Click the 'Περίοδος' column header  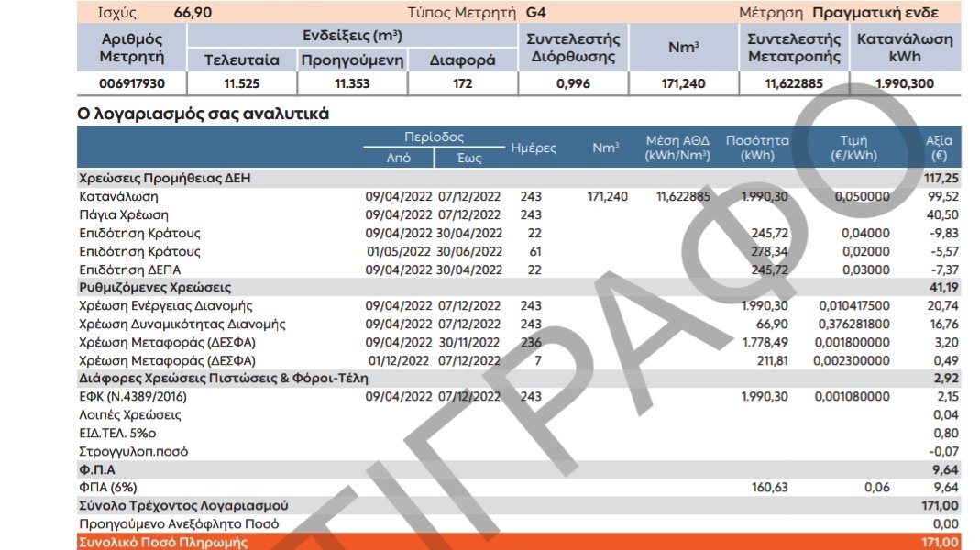coord(434,137)
